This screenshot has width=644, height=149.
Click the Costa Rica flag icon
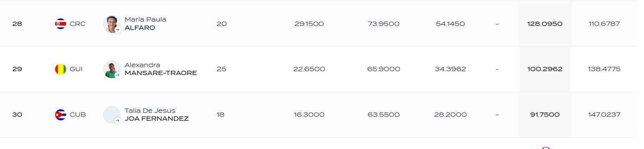(x=61, y=24)
